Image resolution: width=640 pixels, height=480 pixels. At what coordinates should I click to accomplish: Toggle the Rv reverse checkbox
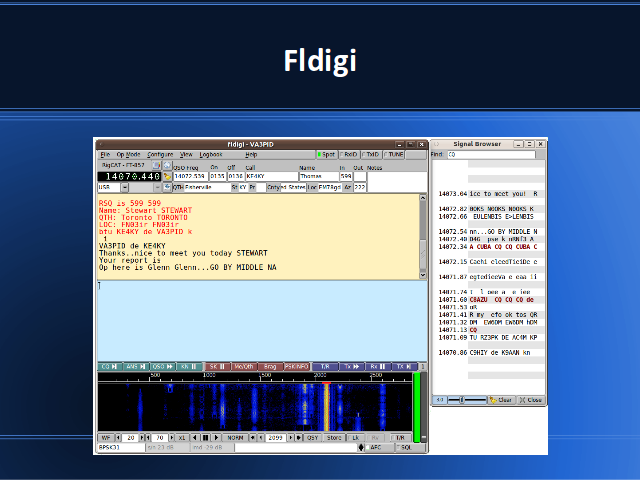[374, 438]
